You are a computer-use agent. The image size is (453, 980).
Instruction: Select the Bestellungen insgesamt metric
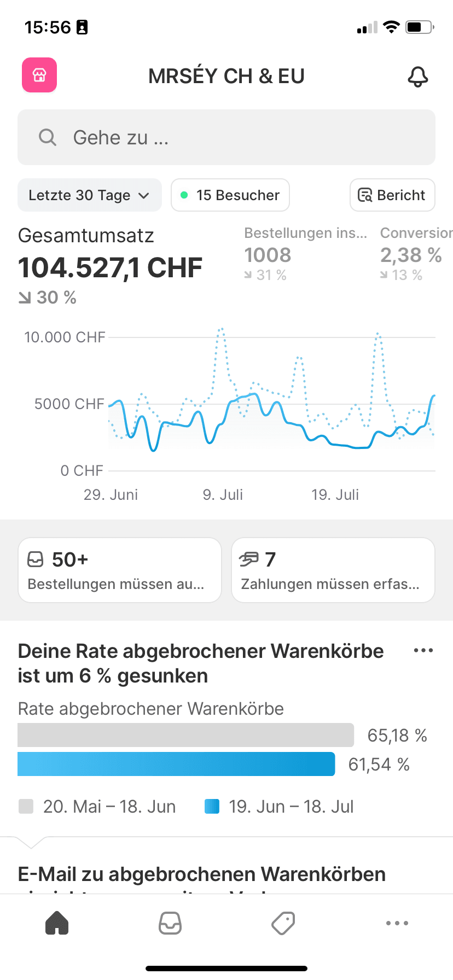pos(305,254)
